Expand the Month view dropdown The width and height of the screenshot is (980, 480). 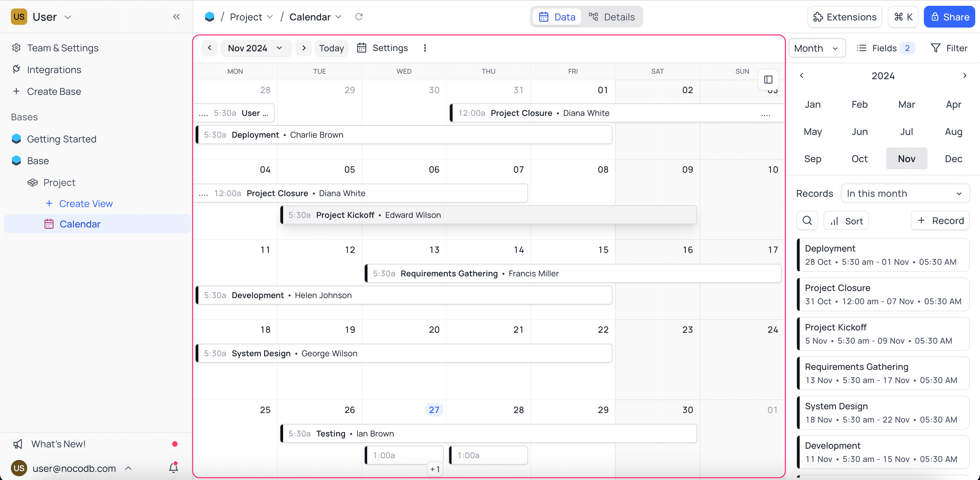pyautogui.click(x=816, y=48)
